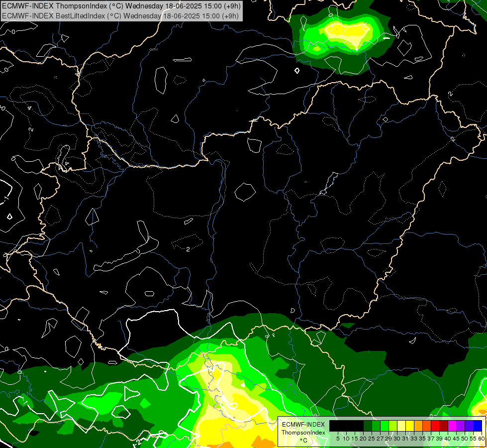
Task: Click the blue 55–60 legend swatch
Action: (x=478, y=426)
